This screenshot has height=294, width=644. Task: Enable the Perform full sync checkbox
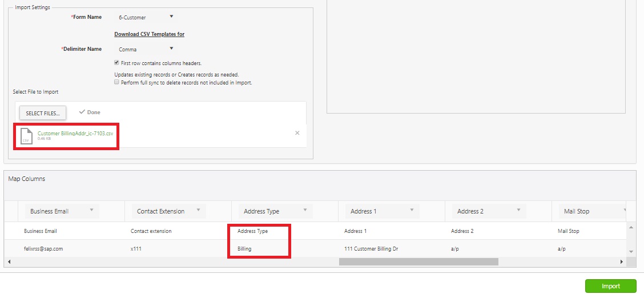(x=116, y=82)
